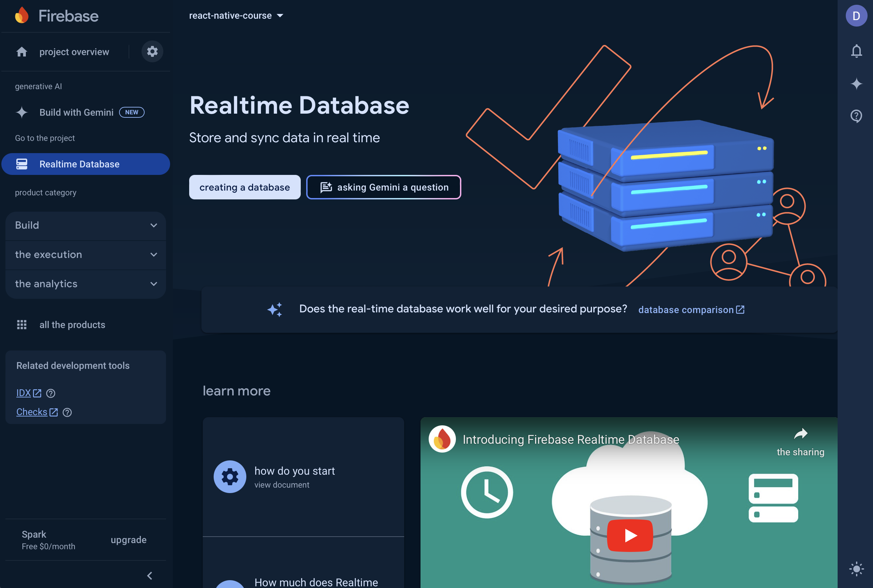The height and width of the screenshot is (588, 873).
Task: Click the Firebase channel logo on video
Action: point(442,439)
